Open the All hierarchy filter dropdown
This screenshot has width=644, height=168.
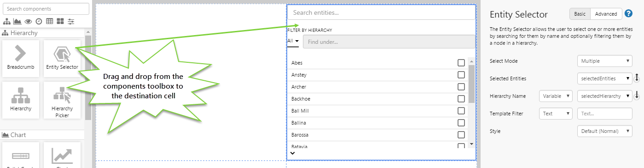[293, 41]
